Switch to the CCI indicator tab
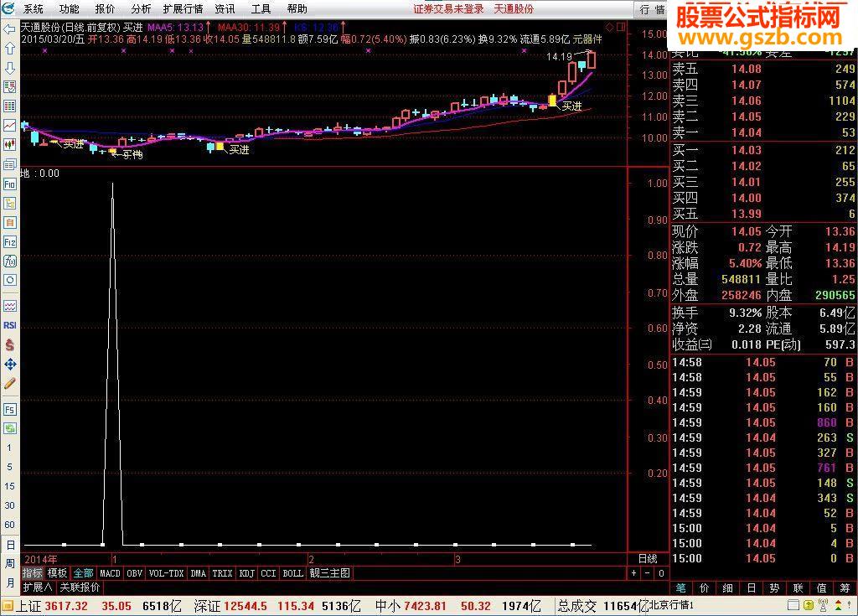 click(268, 573)
